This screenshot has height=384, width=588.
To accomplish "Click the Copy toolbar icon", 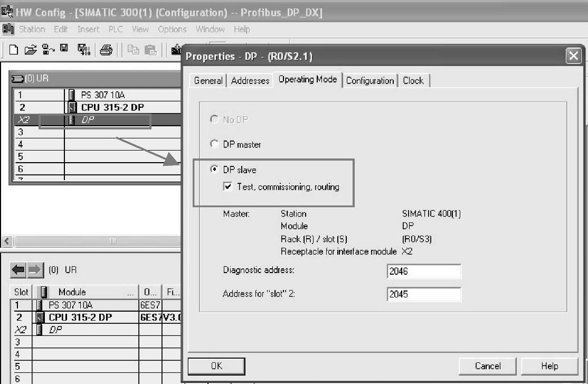I will [x=133, y=50].
